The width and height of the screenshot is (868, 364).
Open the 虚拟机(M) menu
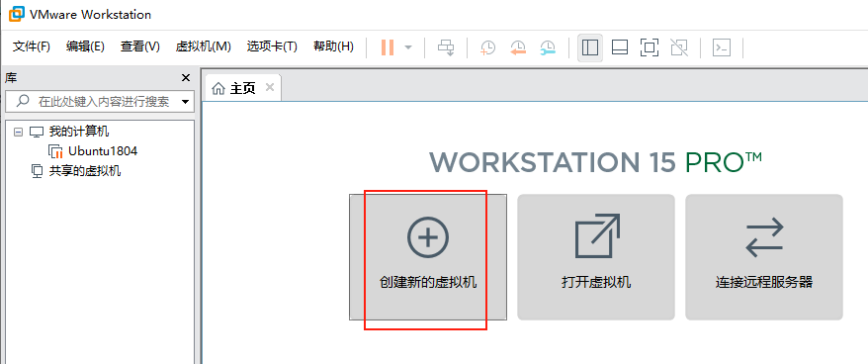pyautogui.click(x=204, y=46)
